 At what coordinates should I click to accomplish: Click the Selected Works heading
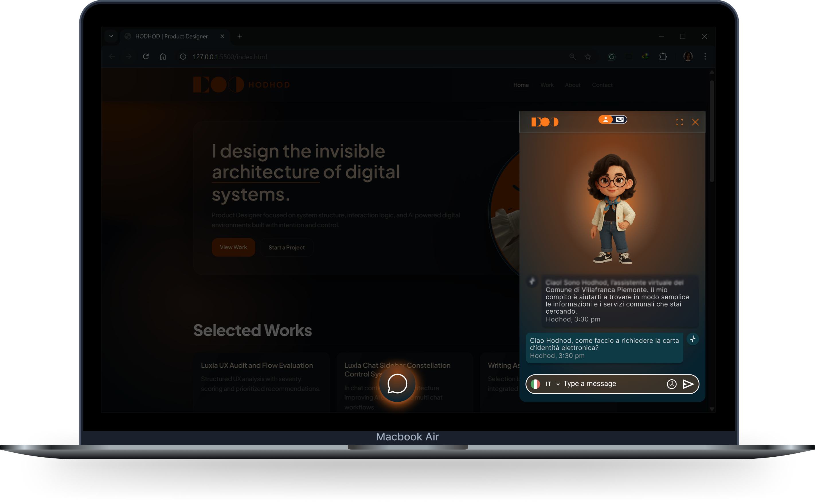point(253,330)
